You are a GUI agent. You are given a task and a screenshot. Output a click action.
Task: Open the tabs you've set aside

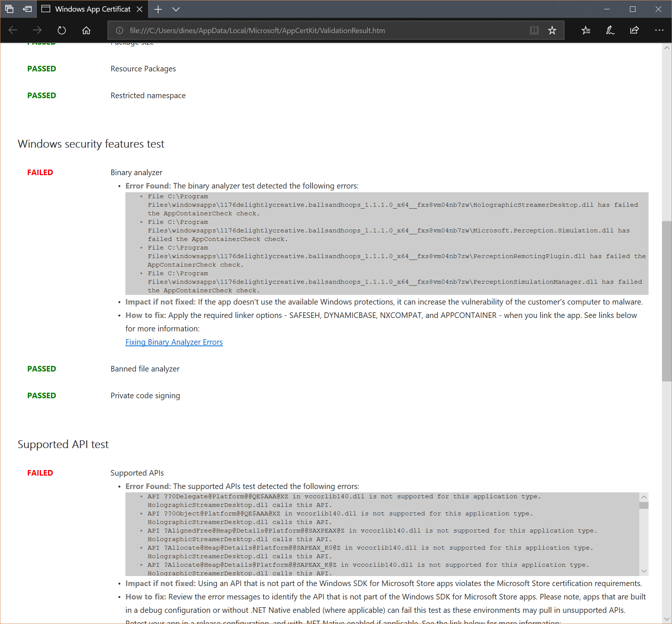[x=9, y=9]
